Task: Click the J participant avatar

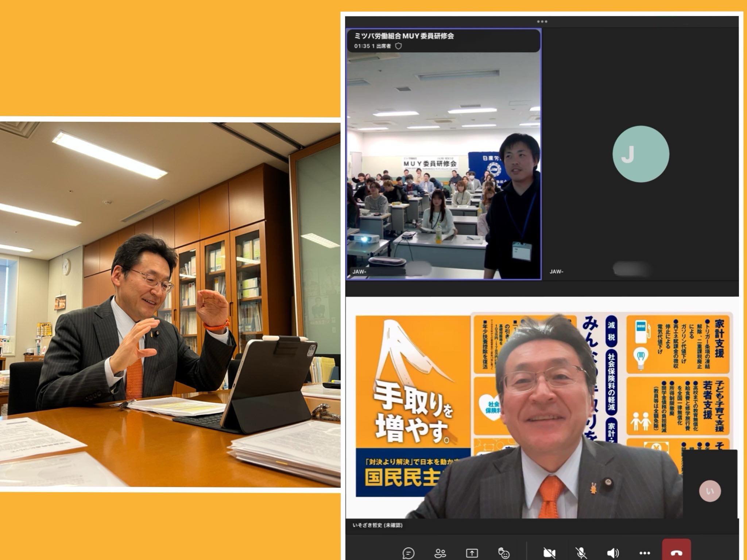Action: 641,154
